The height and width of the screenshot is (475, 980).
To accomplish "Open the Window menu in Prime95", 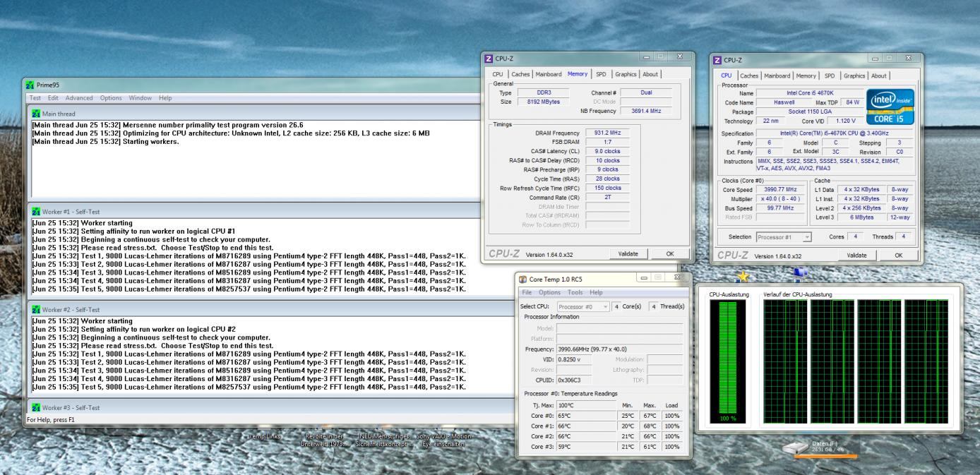I will click(141, 98).
